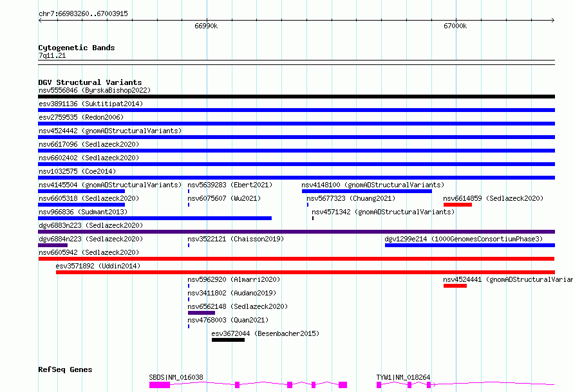Select the red nsv6614859 variant bar

[x=458, y=205]
